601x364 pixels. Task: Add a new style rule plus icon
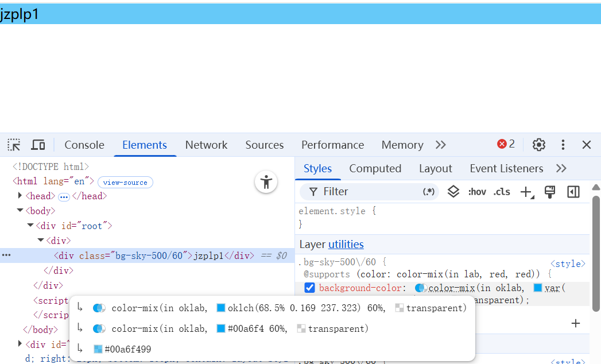[x=527, y=192]
